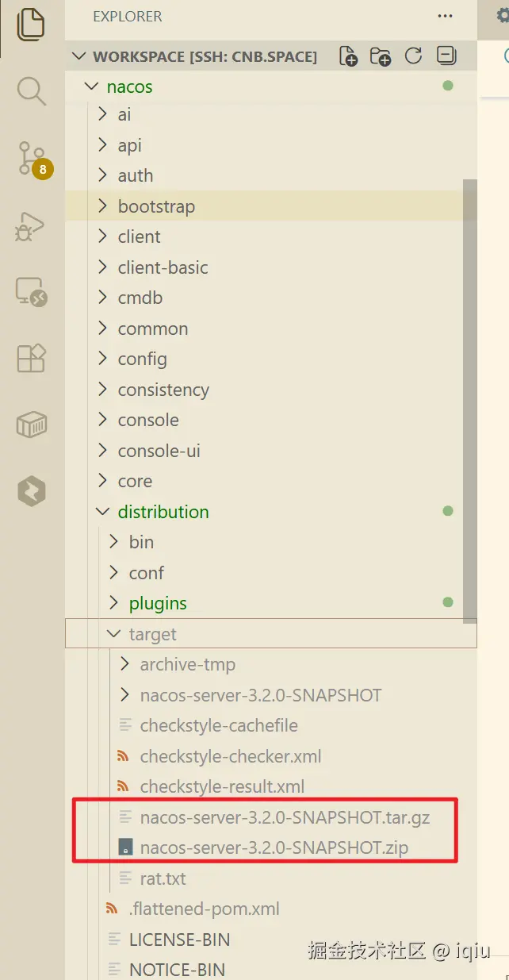Collapse all folders in explorer
The width and height of the screenshot is (509, 980).
point(446,56)
